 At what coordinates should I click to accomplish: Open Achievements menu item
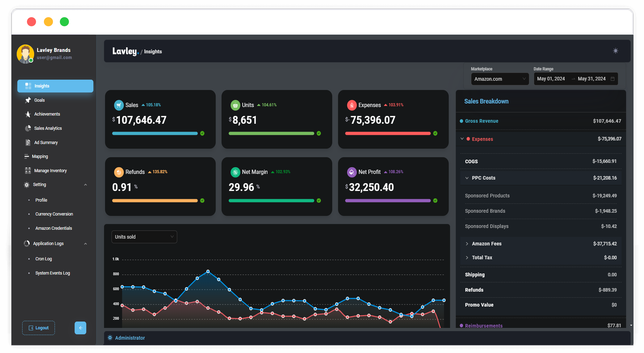pyautogui.click(x=55, y=114)
